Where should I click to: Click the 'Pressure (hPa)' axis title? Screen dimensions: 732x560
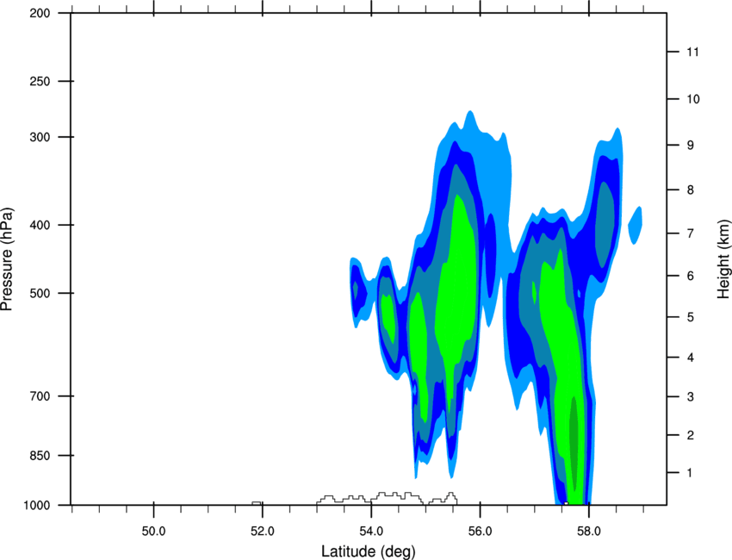click(x=7, y=259)
